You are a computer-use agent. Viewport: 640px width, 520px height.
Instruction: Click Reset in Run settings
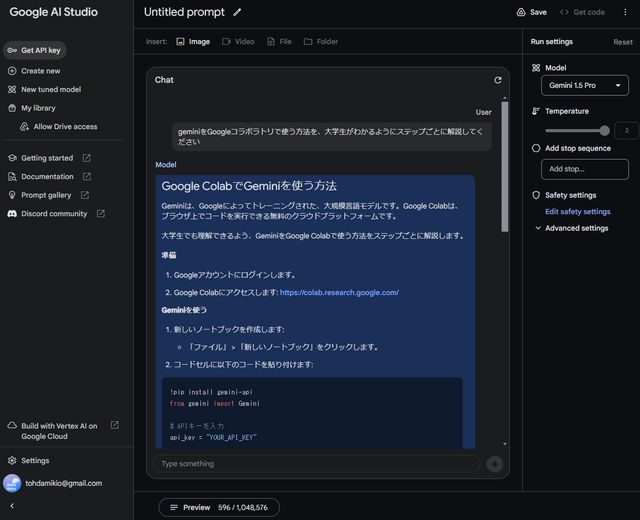[x=623, y=42]
